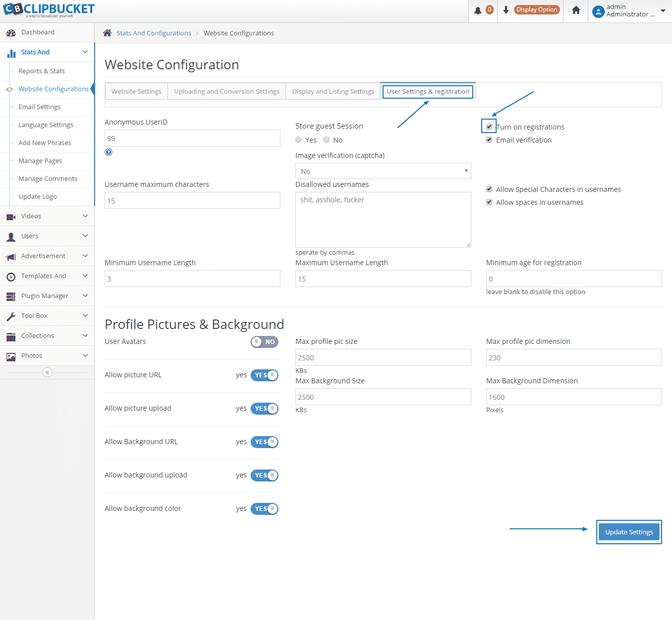Click the Plugin Manager wrench-style sidebar icon

click(x=11, y=296)
